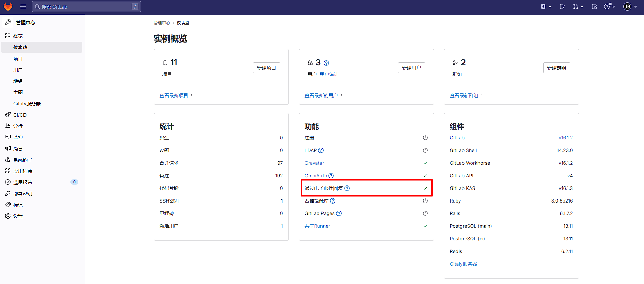Open the OmniAuth feature link
Image resolution: width=644 pixels, height=284 pixels.
click(x=316, y=176)
